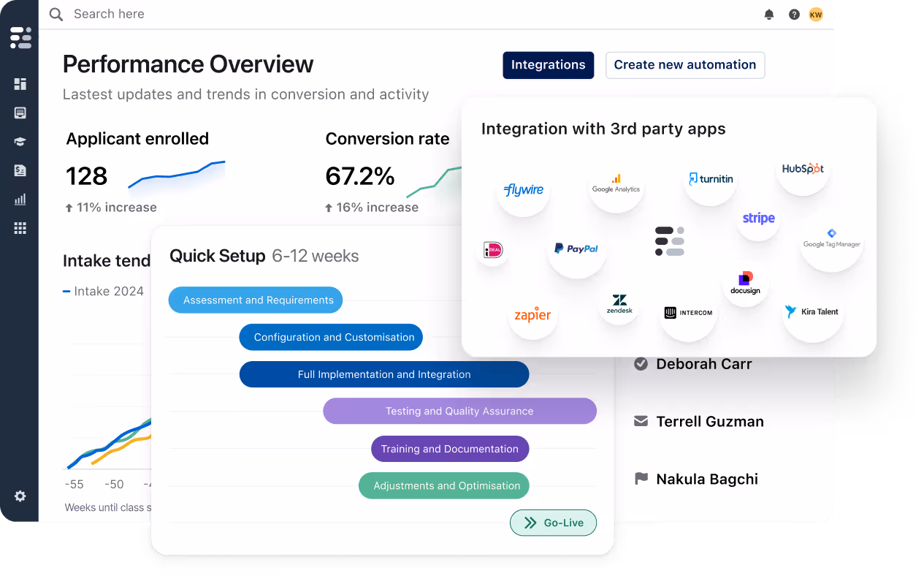Click the envelope icon beside Terrell Guzman
This screenshot has height=576, width=924.
(x=641, y=421)
